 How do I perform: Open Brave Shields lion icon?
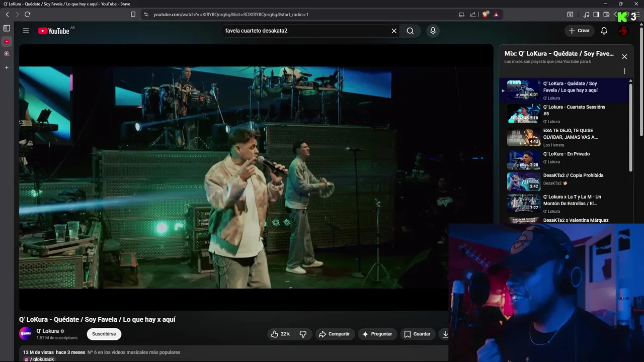pyautogui.click(x=485, y=15)
